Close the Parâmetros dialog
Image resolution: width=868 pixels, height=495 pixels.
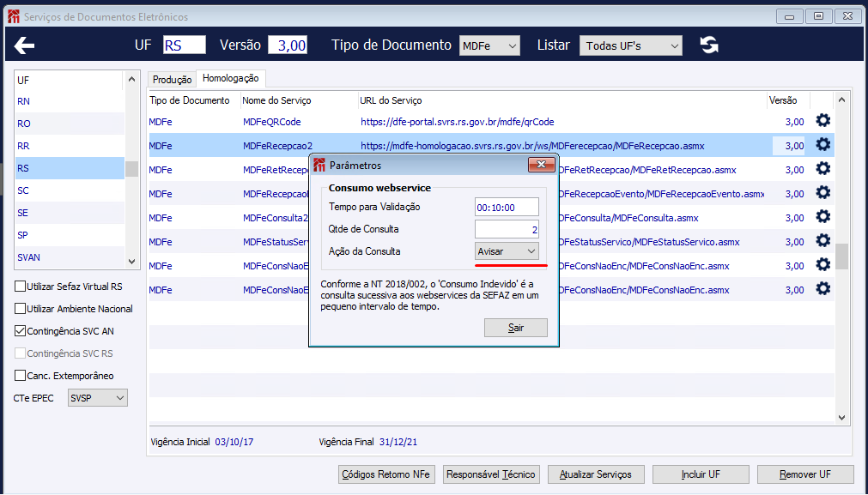pyautogui.click(x=541, y=164)
